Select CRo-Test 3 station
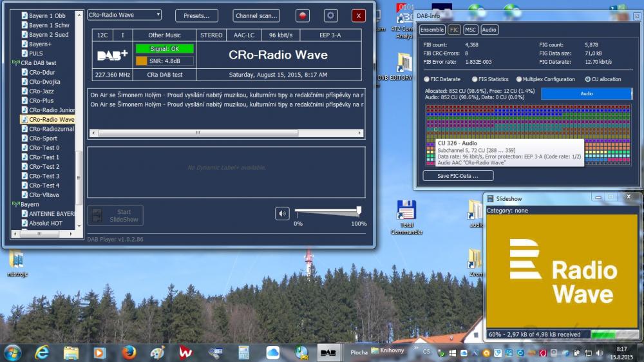The width and height of the screenshot is (644, 362). [x=44, y=176]
